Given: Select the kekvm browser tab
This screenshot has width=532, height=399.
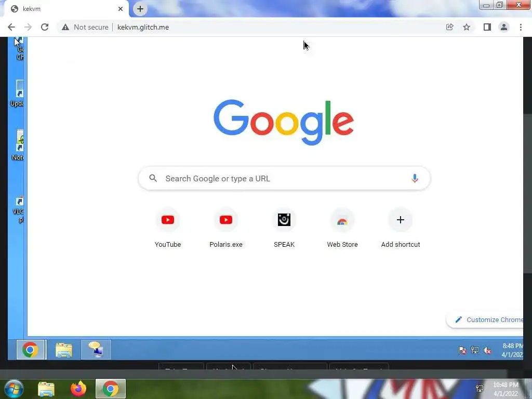Looking at the screenshot, I should click(x=66, y=9).
